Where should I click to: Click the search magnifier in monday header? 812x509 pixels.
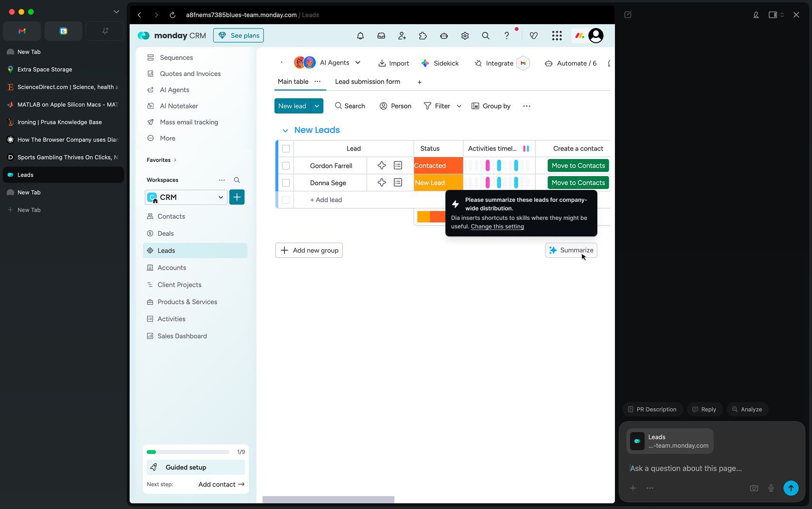pos(486,36)
